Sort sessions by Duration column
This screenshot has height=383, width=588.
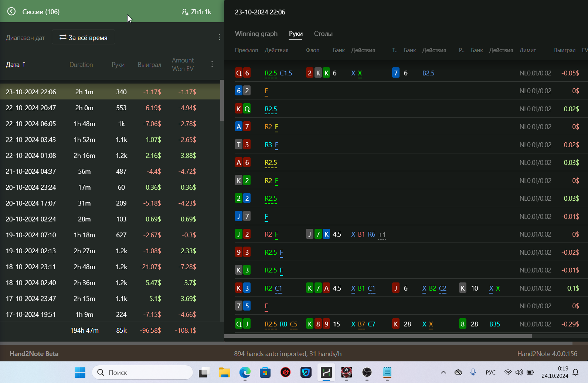click(81, 64)
